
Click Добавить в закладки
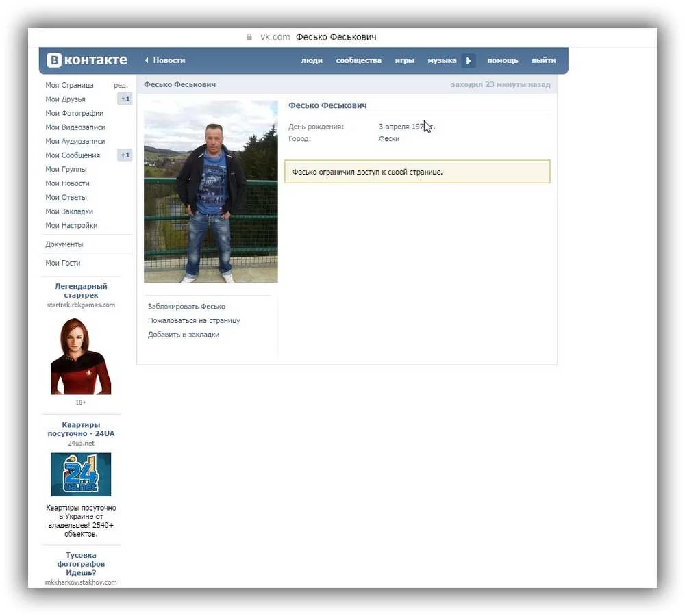pos(184,335)
